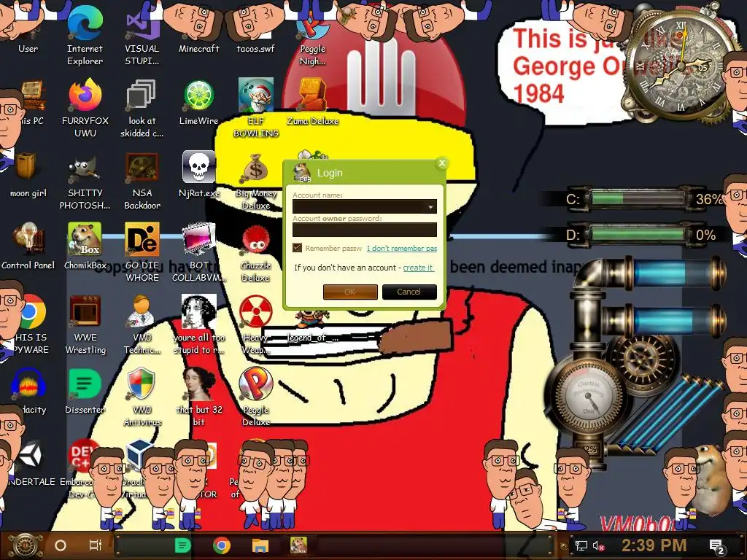
Task: Click Cancel in the Login dialog
Action: point(409,292)
